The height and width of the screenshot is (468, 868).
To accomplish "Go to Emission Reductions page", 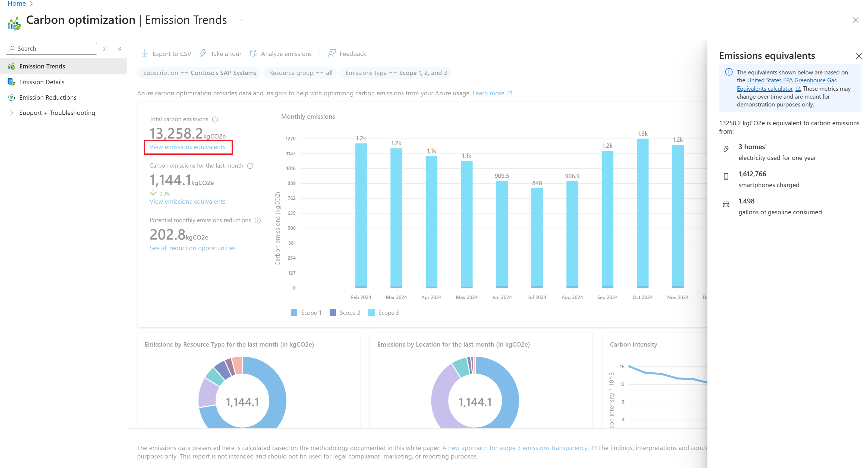I will pyautogui.click(x=48, y=98).
